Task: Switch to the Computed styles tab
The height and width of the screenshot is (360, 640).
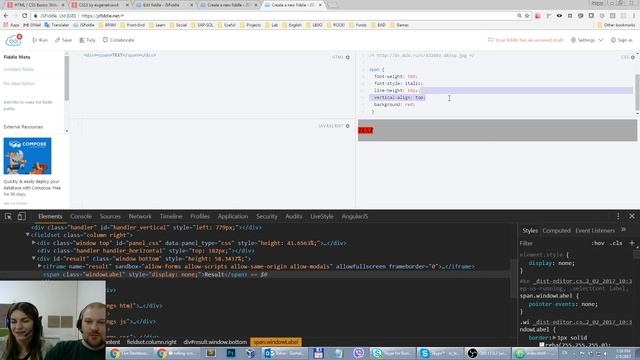Action: point(556,231)
